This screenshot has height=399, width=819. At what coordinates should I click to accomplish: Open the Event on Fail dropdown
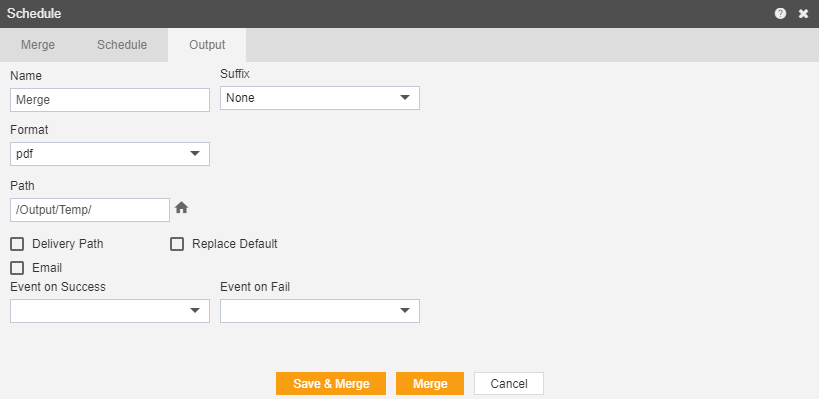tap(320, 311)
